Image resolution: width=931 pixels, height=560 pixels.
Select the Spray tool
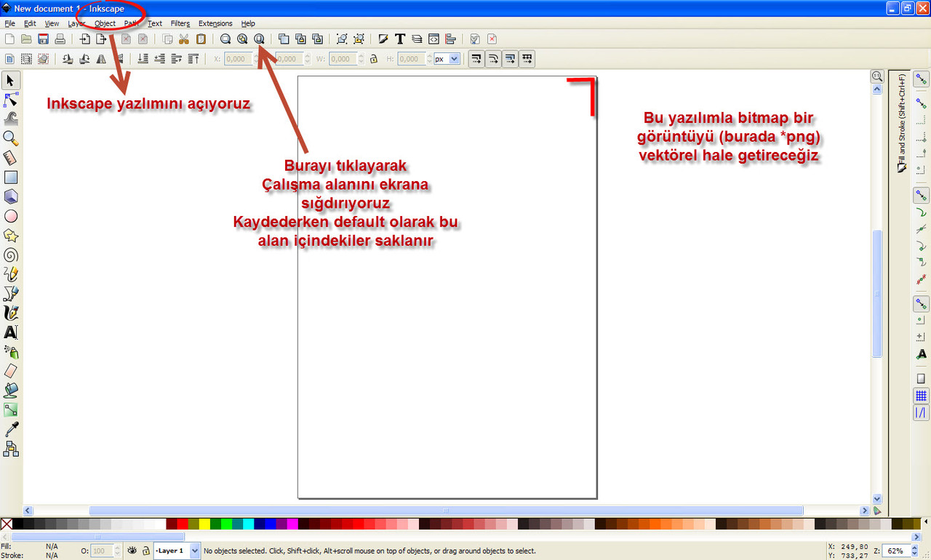pos(11,351)
